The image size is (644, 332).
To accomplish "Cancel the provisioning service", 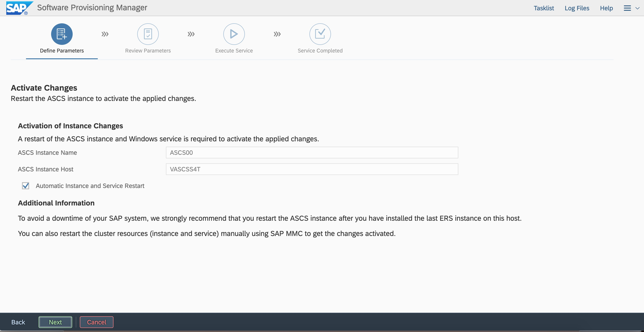I will 96,322.
